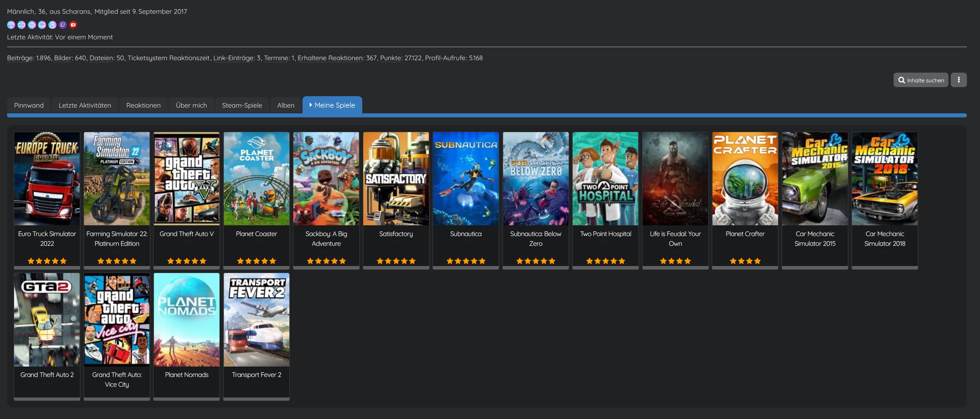Viewport: 980px width, 419px height.
Task: Click the eye-shaped profile icon
Action: pos(32,25)
